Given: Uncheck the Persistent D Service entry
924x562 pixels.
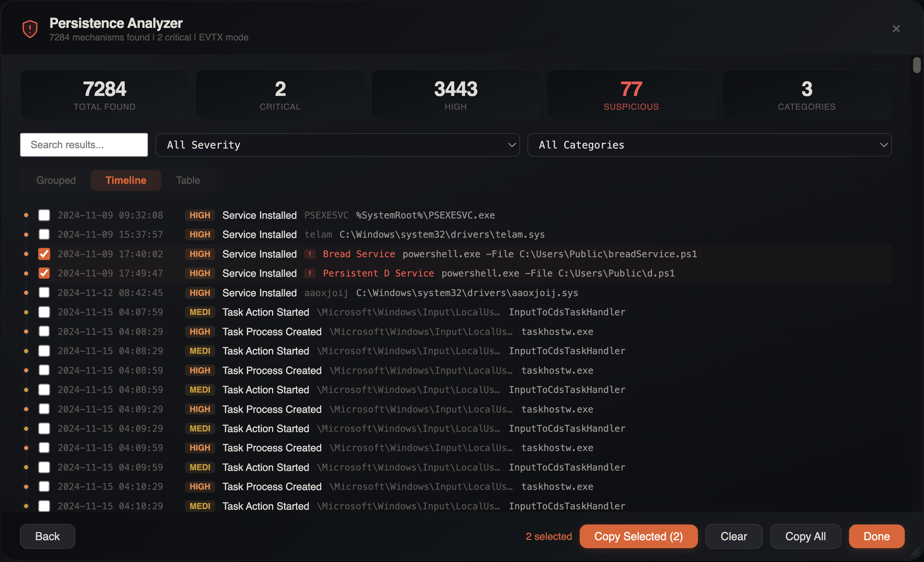Looking at the screenshot, I should [44, 273].
